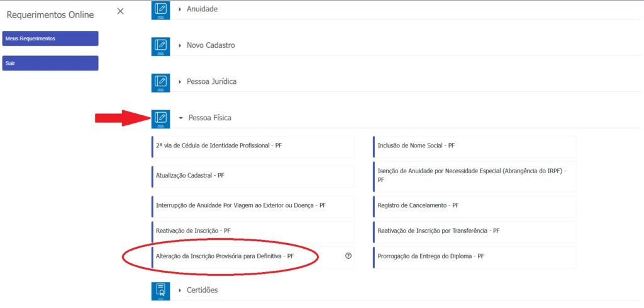Click the Certidões certificate icon
Viewport: 644px width, 308px height.
tap(161, 290)
